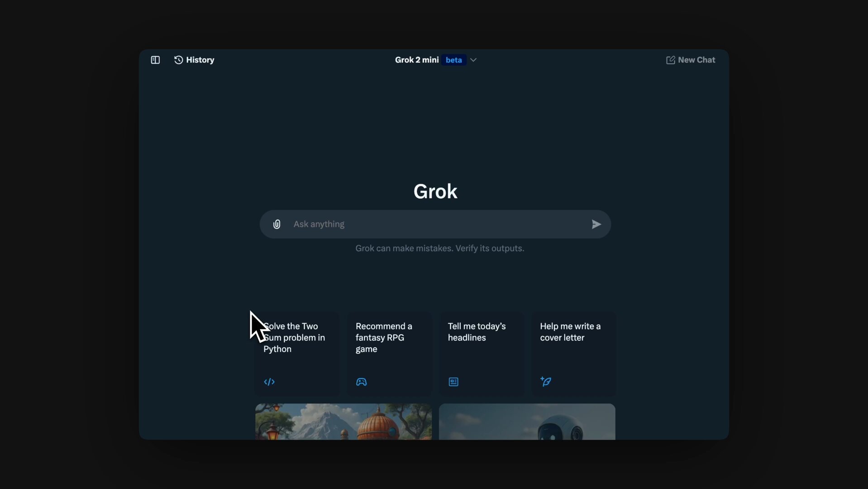This screenshot has width=868, height=489.
Task: Click the send arrow icon
Action: point(596,224)
